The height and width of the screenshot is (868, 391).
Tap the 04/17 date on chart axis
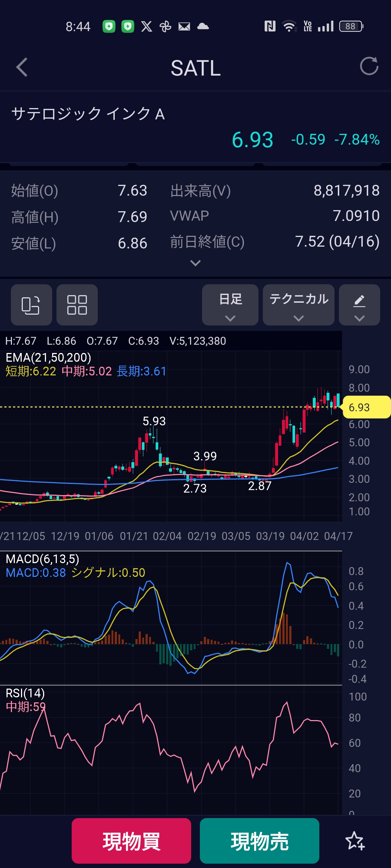click(x=338, y=536)
